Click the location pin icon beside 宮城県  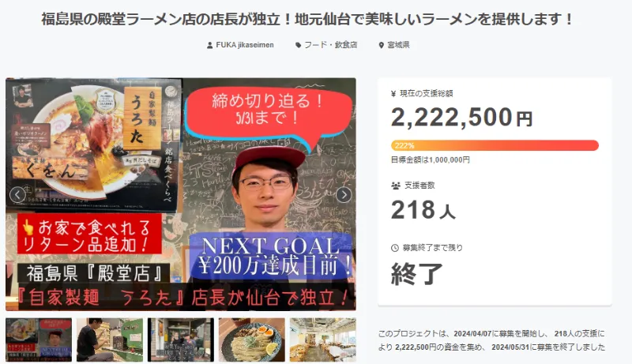(382, 45)
